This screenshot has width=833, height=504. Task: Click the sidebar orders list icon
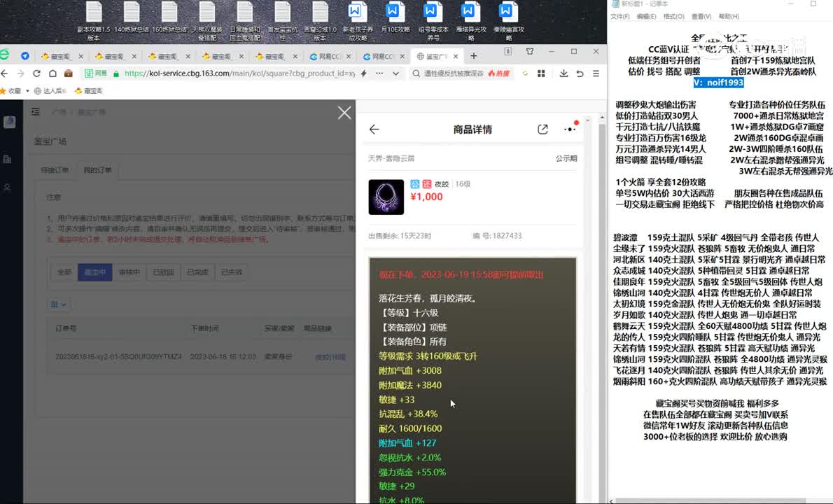pos(8,160)
